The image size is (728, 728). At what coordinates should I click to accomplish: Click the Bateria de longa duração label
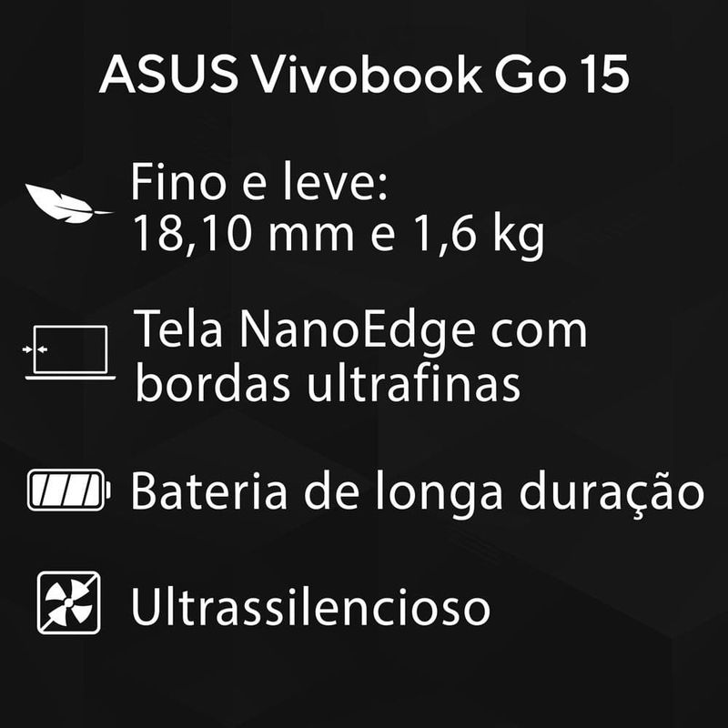click(x=417, y=493)
